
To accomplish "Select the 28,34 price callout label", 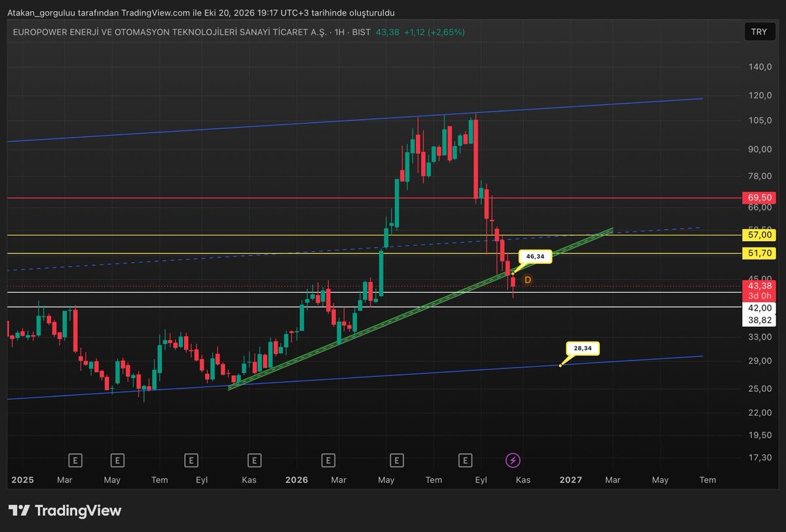I will (x=582, y=349).
